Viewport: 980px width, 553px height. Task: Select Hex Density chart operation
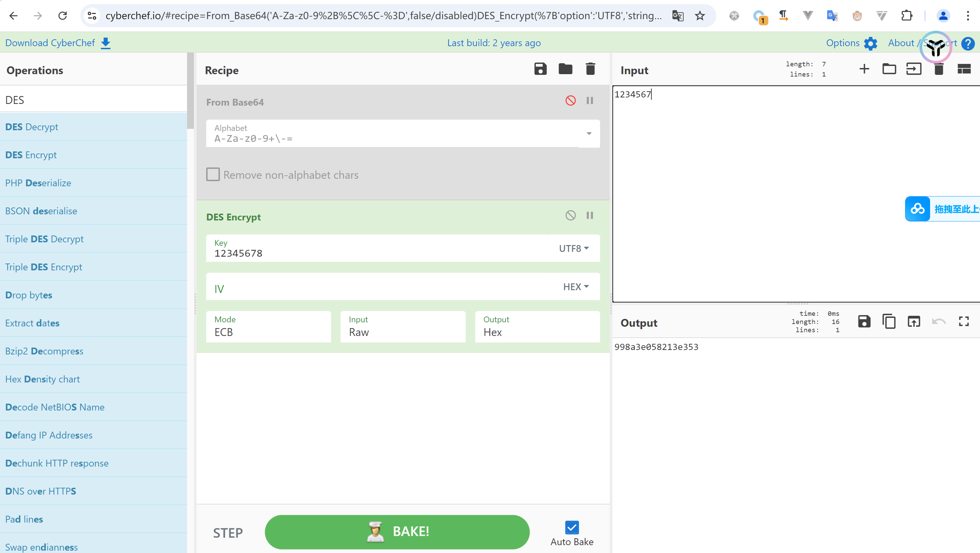tap(94, 379)
